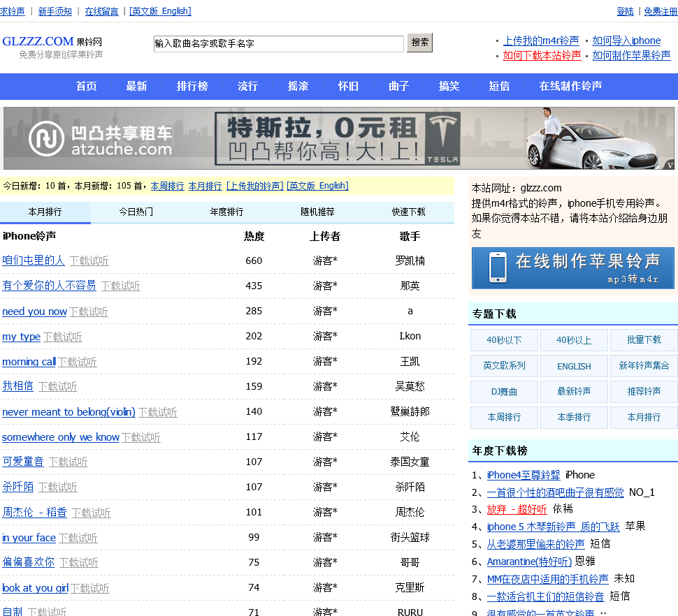Open the Tesla car rental banner ad
678x616 pixels.
tap(336, 138)
